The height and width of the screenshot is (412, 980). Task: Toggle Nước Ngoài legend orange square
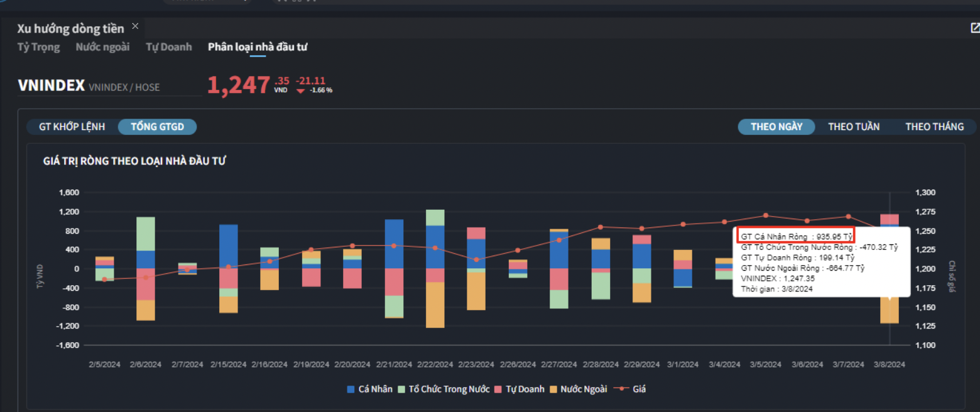(553, 389)
